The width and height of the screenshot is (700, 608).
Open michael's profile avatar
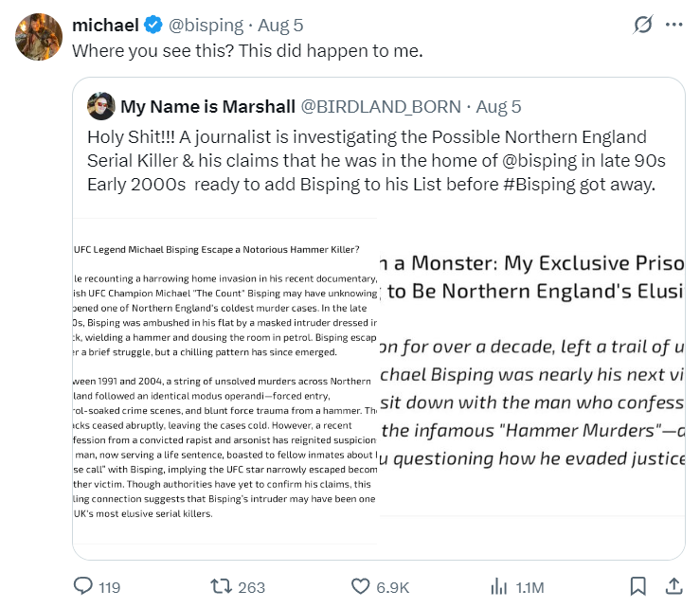(39, 39)
